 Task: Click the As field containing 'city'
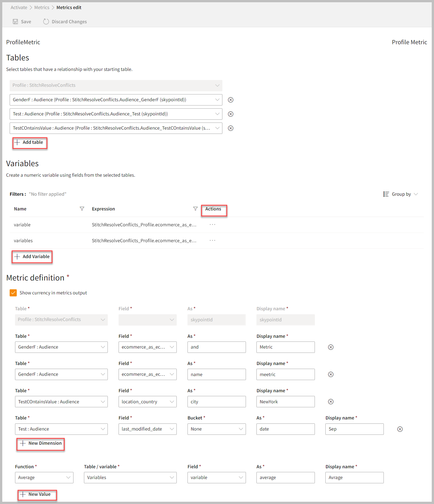(x=217, y=402)
